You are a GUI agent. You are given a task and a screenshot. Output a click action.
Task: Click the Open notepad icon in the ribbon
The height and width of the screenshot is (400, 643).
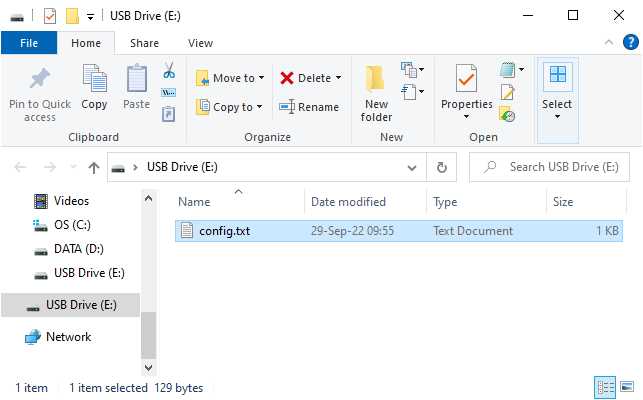(508, 70)
